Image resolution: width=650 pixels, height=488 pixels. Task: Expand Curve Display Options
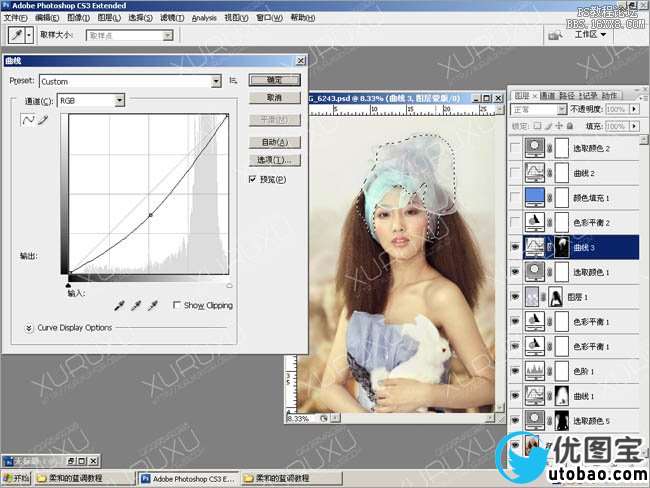(x=29, y=328)
